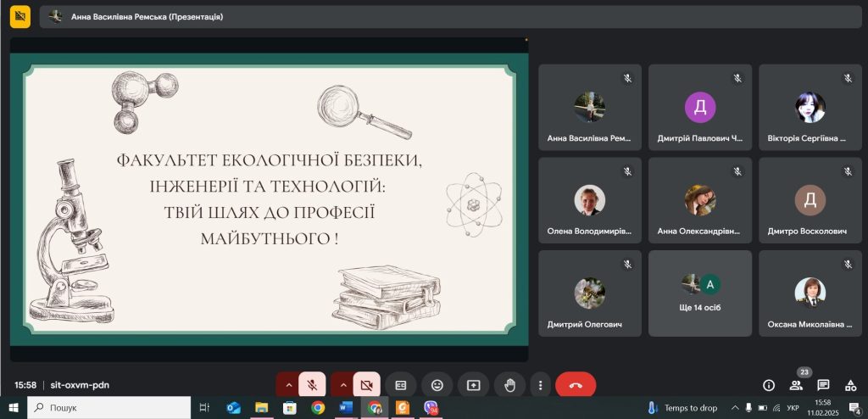
Task: Open meeting details info icon
Action: [769, 385]
